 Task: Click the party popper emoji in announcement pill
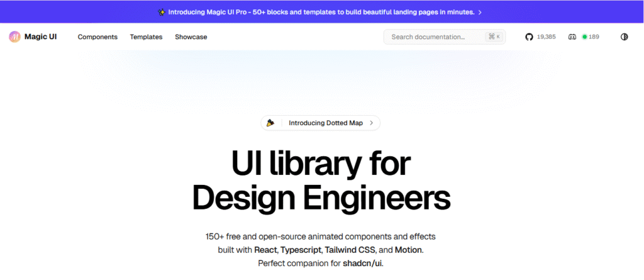click(270, 123)
